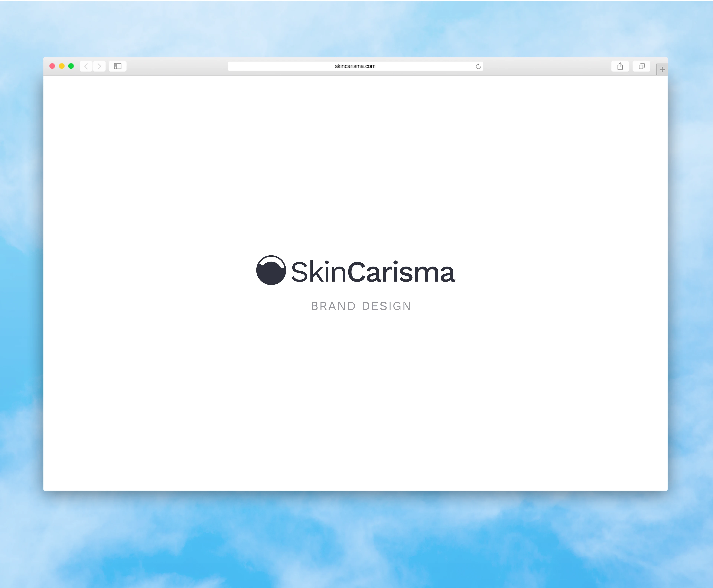This screenshot has width=713, height=588.
Task: Minimize the window with yellow button
Action: pyautogui.click(x=62, y=66)
